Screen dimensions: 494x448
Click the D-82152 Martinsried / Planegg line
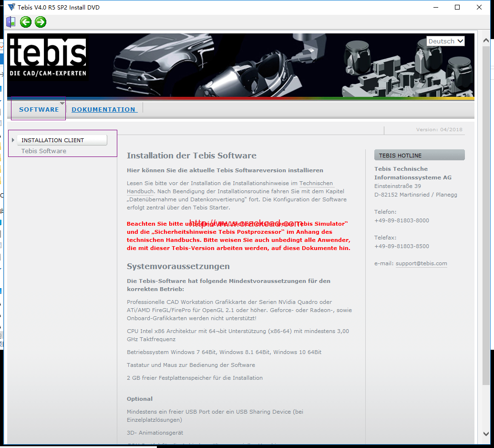point(415,195)
